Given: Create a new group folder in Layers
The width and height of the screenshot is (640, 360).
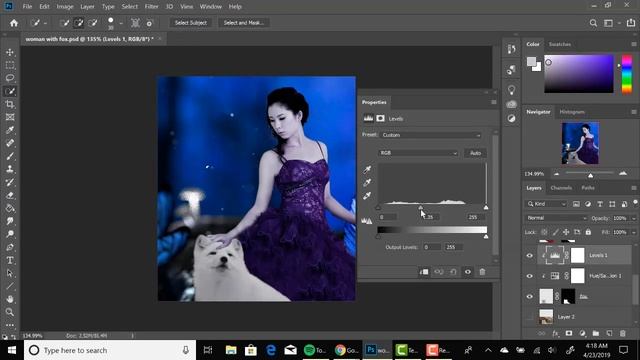Looking at the screenshot, I should [x=596, y=333].
